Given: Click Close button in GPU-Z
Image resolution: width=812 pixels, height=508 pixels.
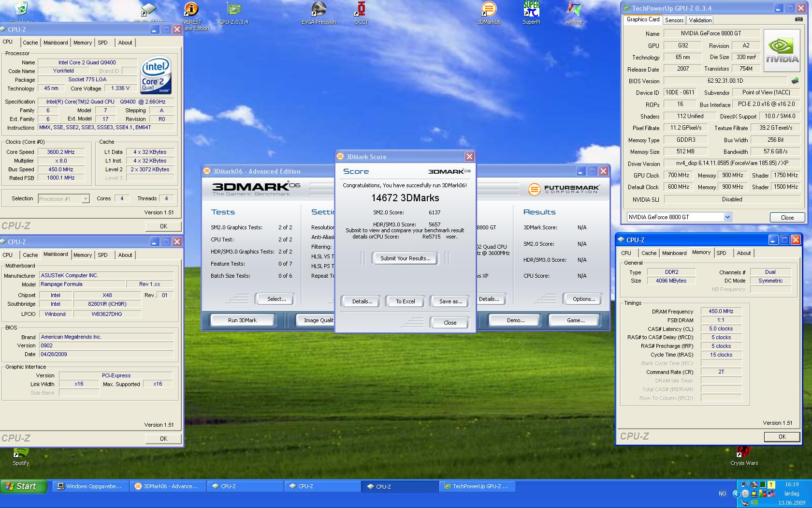Looking at the screenshot, I should pos(787,218).
